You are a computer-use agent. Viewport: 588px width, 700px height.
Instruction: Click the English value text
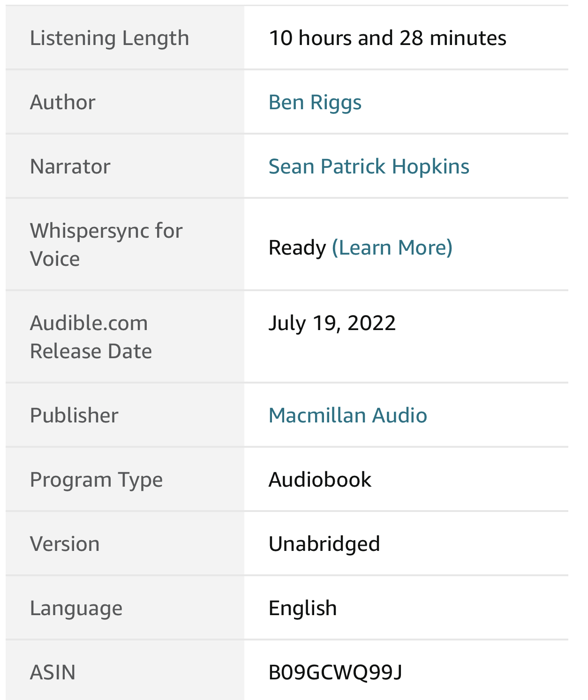(x=302, y=608)
